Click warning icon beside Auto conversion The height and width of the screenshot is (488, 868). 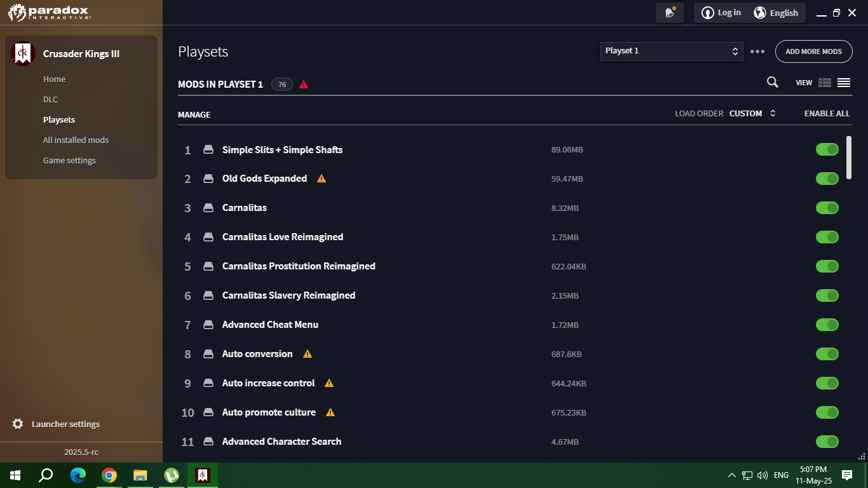pos(308,354)
